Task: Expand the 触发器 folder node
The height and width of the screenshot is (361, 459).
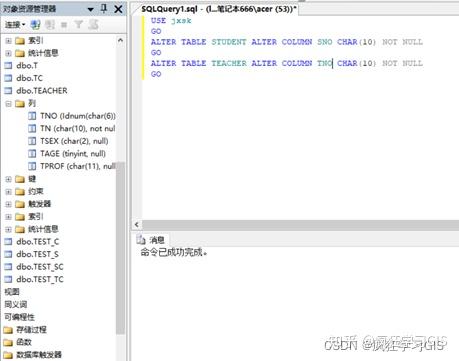Action: pyautogui.click(x=8, y=204)
